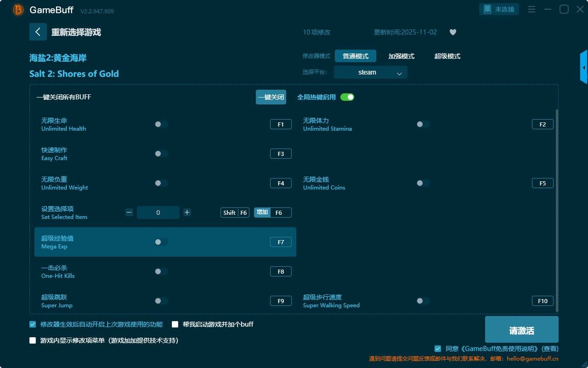Viewport: 588px width, 368px height.
Task: Click the 查看 disclaimer link
Action: pos(550,349)
